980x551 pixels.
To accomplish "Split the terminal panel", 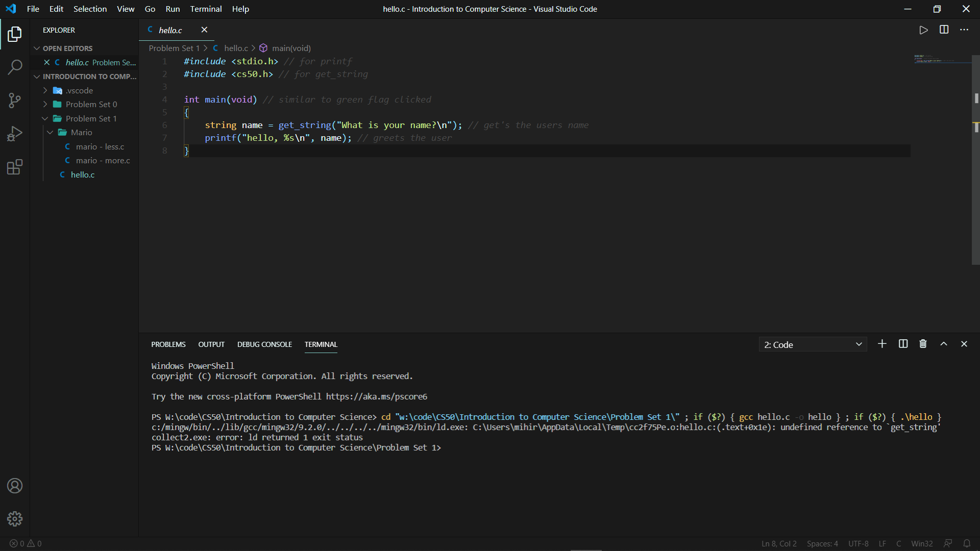I will 903,344.
